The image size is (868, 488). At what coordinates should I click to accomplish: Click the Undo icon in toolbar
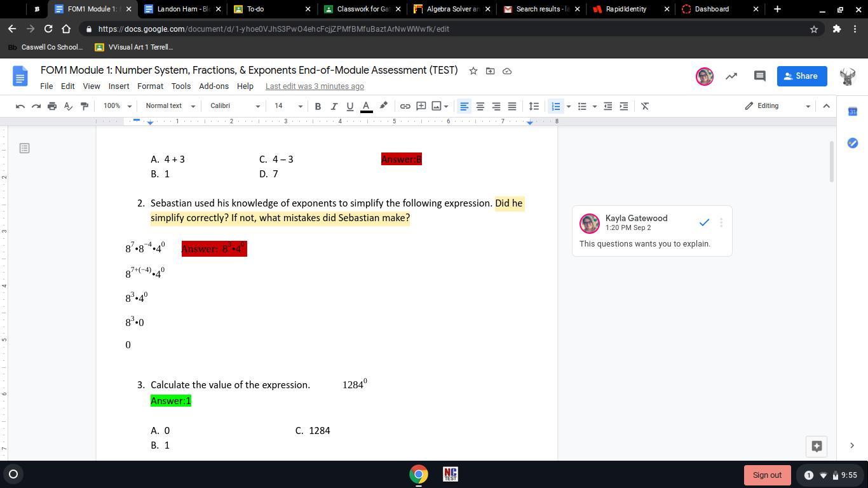pyautogui.click(x=20, y=106)
